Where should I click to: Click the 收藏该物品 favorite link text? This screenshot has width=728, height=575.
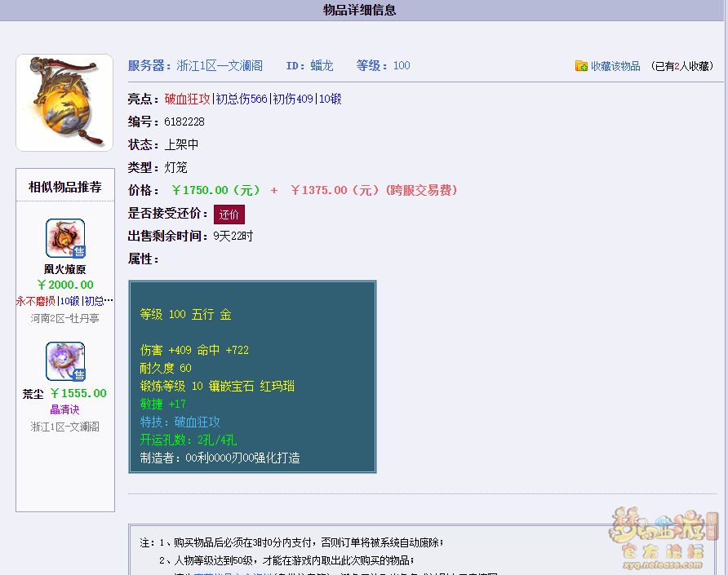[615, 66]
